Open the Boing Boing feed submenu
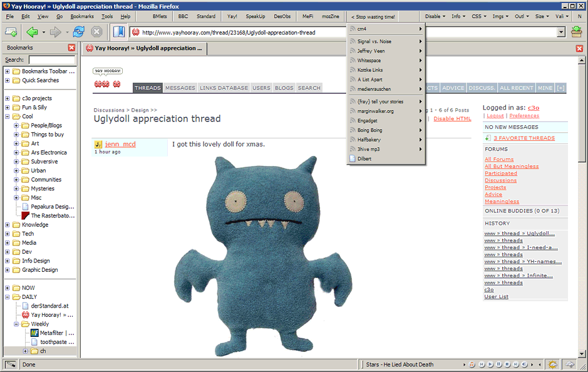The image size is (588, 372). tap(386, 130)
